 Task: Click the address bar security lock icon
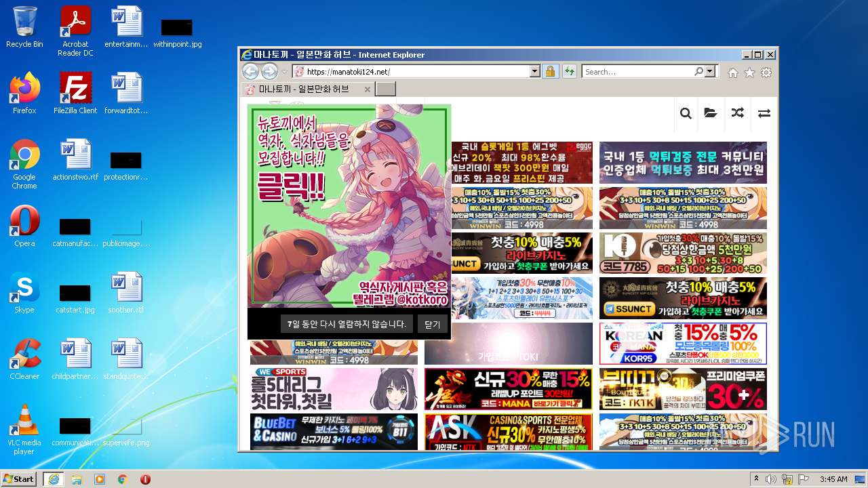(x=550, y=71)
